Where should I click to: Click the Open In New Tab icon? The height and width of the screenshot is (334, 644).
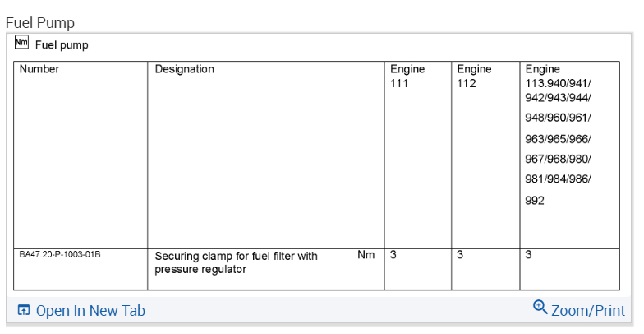tap(24, 311)
